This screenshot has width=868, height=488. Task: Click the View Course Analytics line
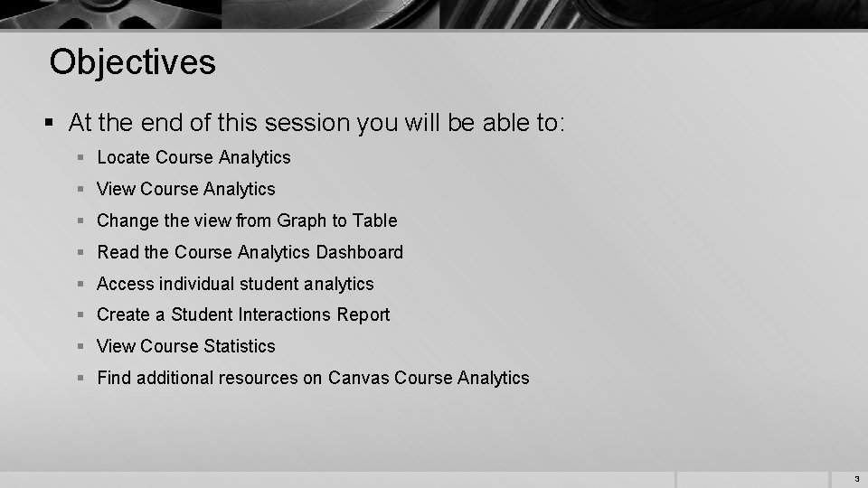click(186, 189)
